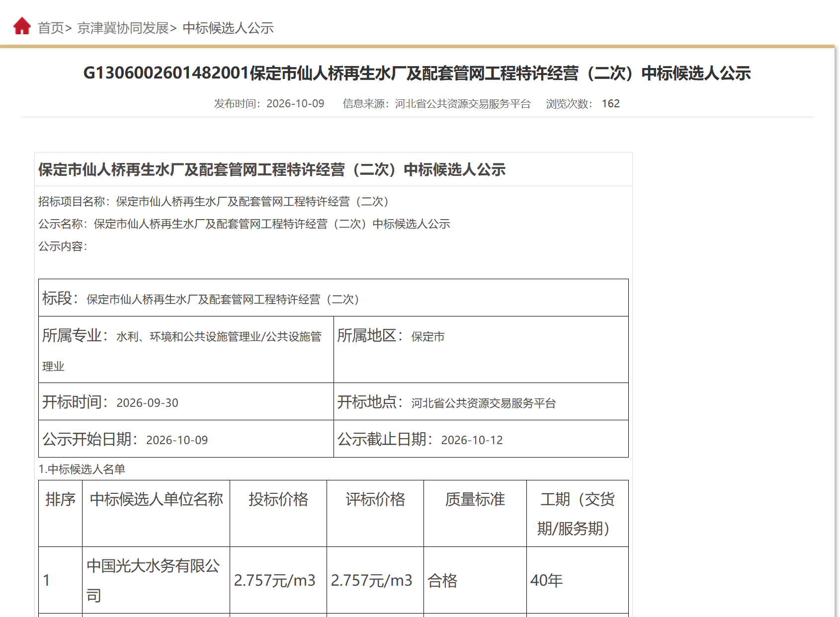Image resolution: width=840 pixels, height=617 pixels.
Task: Open the 京津冀协同发展 breadcrumb link
Action: (123, 28)
